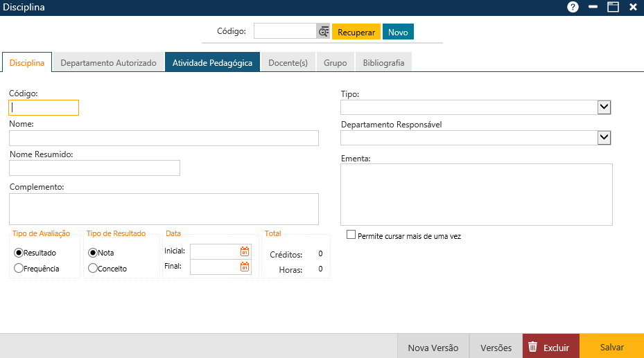Click the Nova Versão button
Image resolution: width=644 pixels, height=358 pixels.
[x=433, y=347]
